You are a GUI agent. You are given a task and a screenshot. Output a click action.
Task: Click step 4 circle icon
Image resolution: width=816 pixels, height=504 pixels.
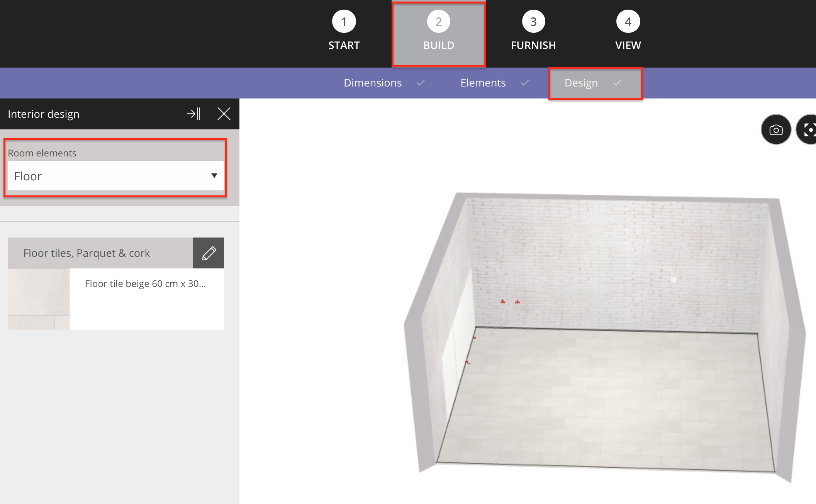(628, 22)
